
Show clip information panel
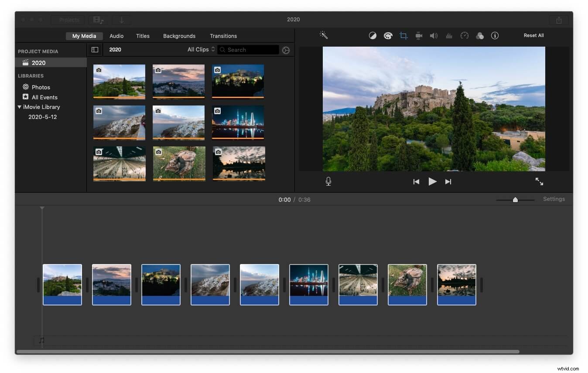[495, 35]
